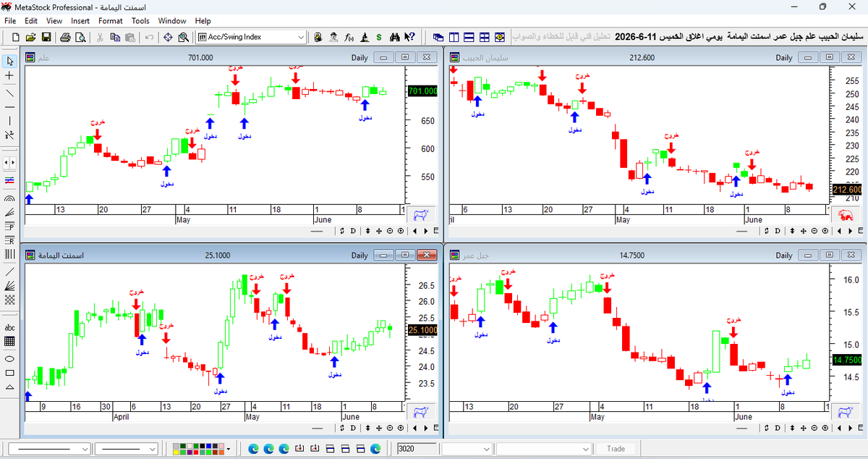Click the Copy toolbar icon
The image size is (868, 459).
coord(115,37)
